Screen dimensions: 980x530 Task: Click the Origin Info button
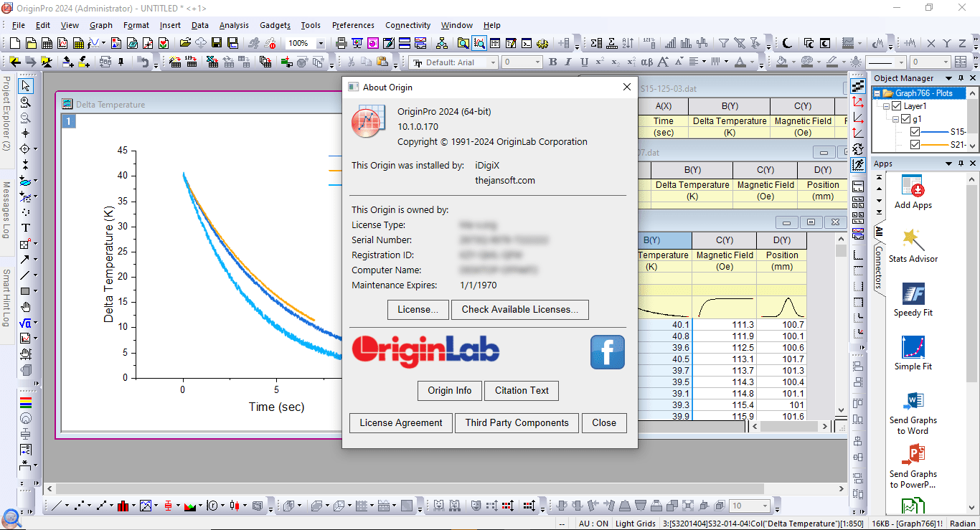[450, 390]
